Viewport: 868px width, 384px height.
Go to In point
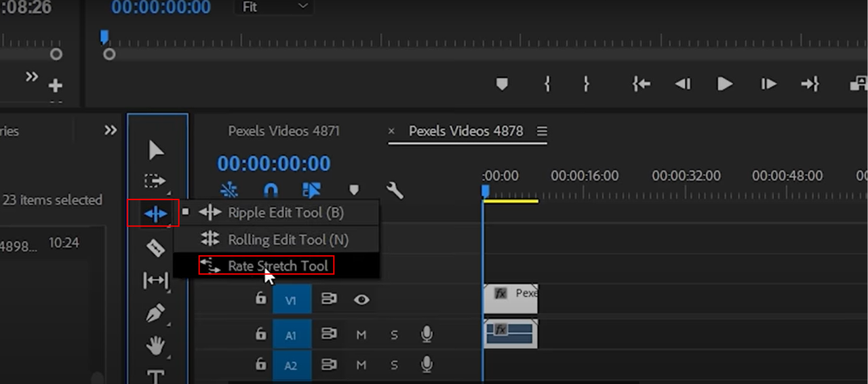pyautogui.click(x=641, y=84)
